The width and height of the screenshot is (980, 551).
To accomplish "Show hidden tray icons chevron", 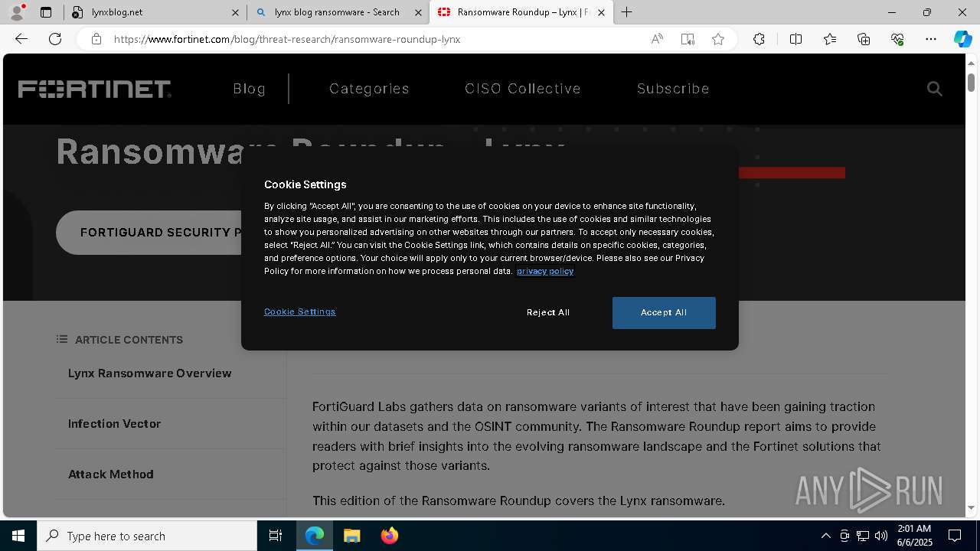I will [825, 536].
